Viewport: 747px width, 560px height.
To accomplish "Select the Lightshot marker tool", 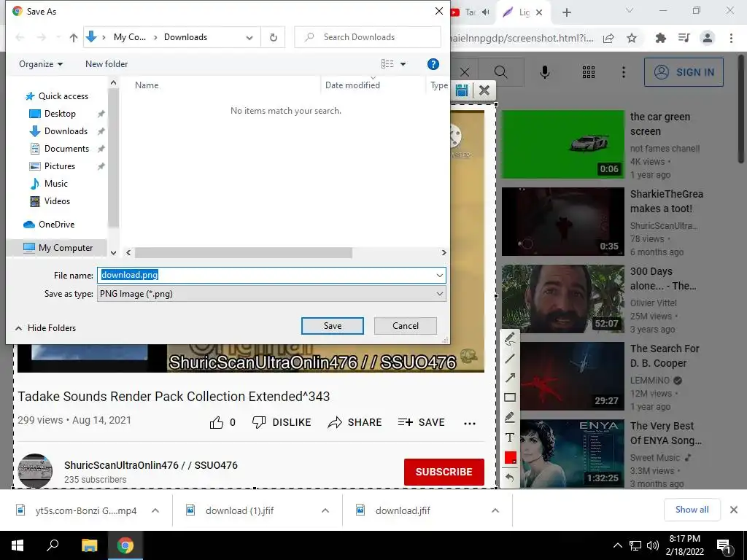I will [510, 417].
